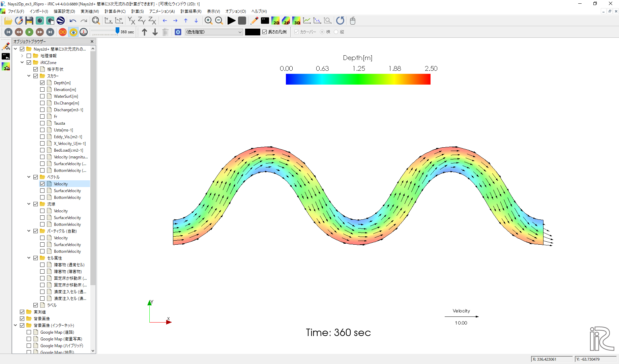This screenshot has width=619, height=364.
Task: Open the インポート(I) menu
Action: 39,11
